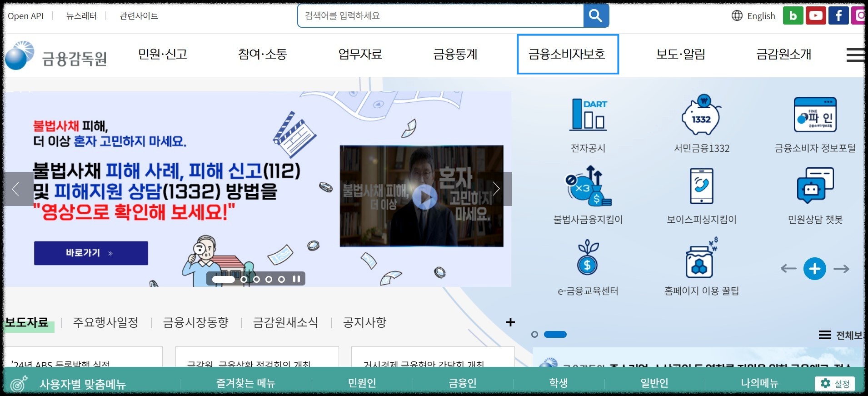Image resolution: width=868 pixels, height=396 pixels.
Task: Open the 금융통계 main menu
Action: click(455, 54)
